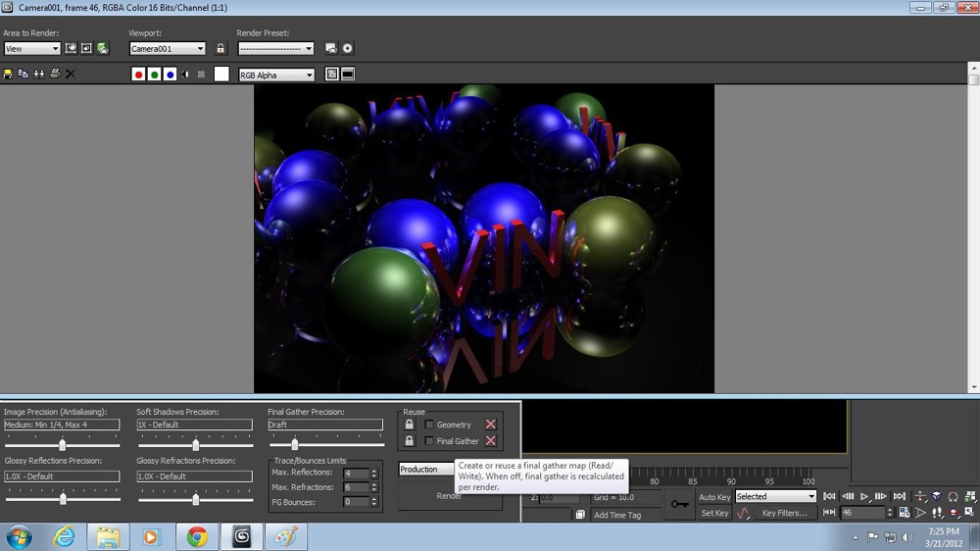Image resolution: width=980 pixels, height=551 pixels.
Task: Open the Key Filters dialog
Action: point(784,513)
